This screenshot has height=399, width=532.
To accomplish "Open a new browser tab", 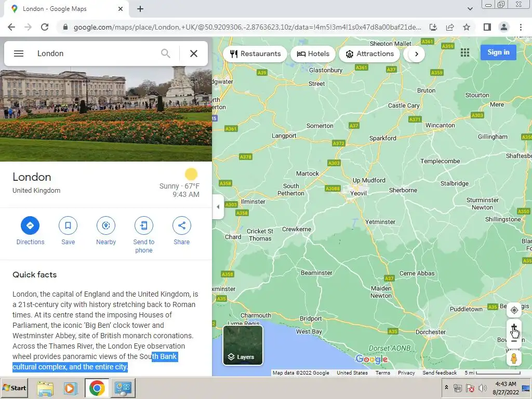I will [x=140, y=9].
